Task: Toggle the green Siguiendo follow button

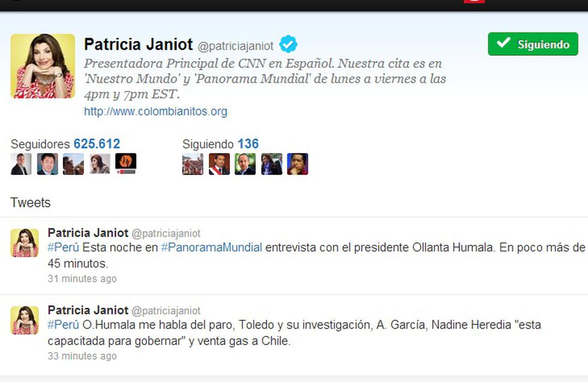Action: (533, 44)
